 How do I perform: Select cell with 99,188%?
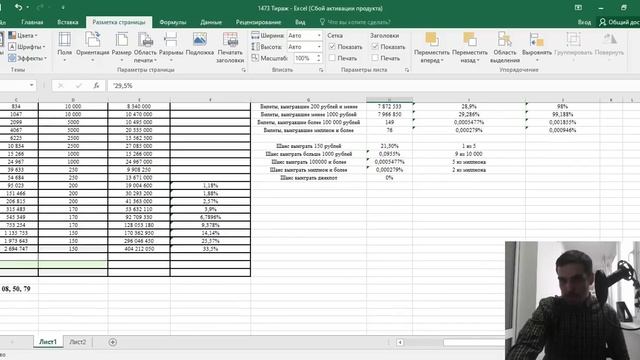[562, 114]
